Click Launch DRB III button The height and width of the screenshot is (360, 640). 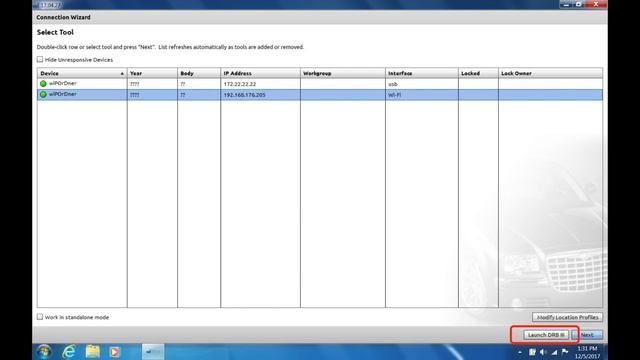point(546,335)
